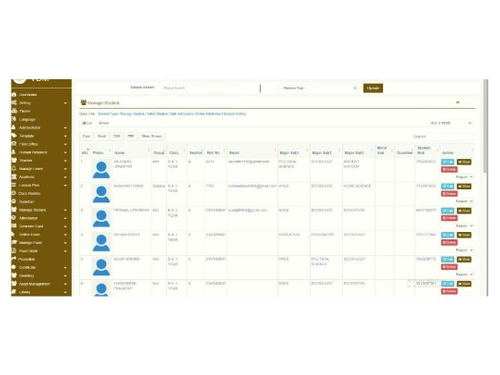Open Class Routine in the sidebar
The width and height of the screenshot is (500, 375).
point(29,193)
